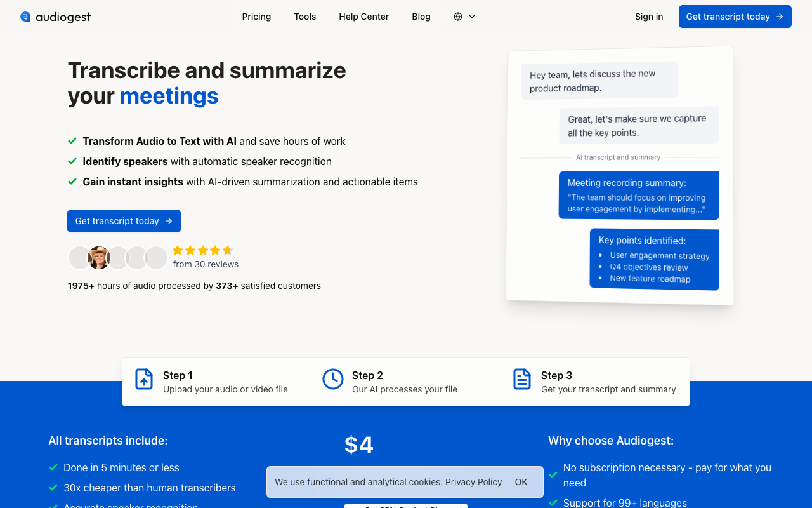Click "Get your transcript and summary" text

pos(608,389)
